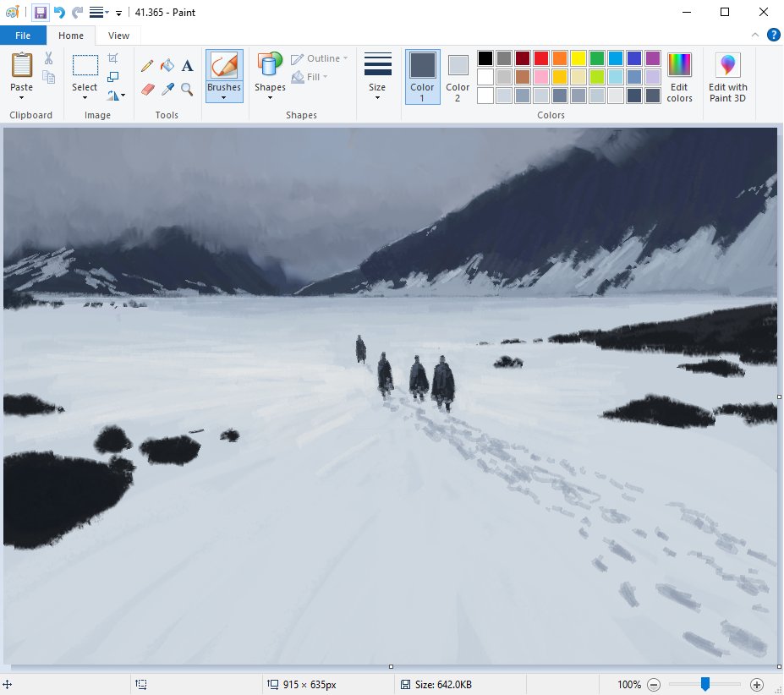This screenshot has width=784, height=695.
Task: Click the 100% zoom level text
Action: click(x=629, y=685)
